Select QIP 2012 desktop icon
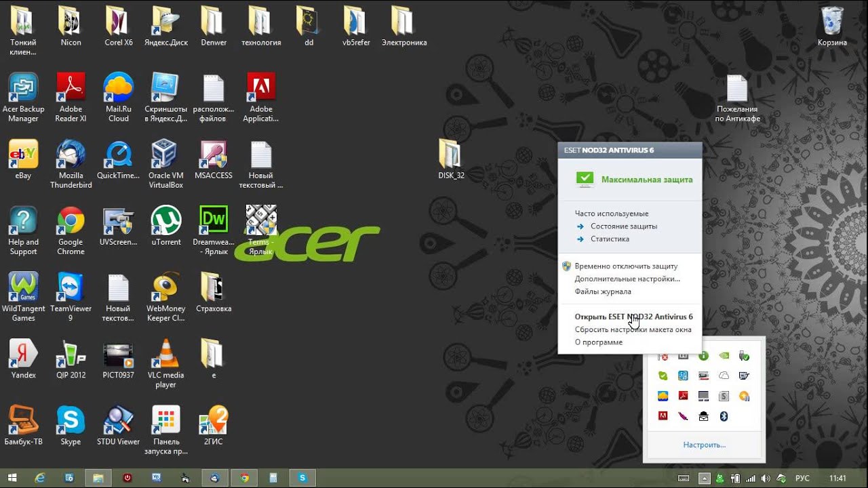 click(71, 360)
